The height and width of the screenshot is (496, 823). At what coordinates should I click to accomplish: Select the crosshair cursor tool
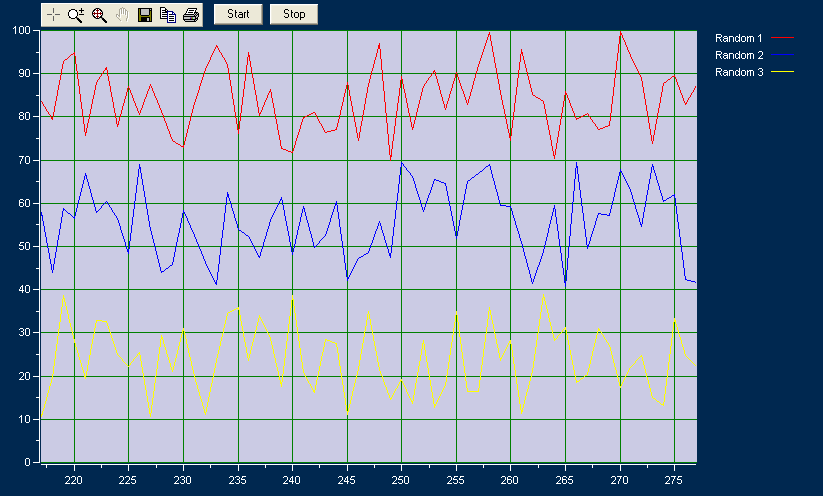(53, 14)
